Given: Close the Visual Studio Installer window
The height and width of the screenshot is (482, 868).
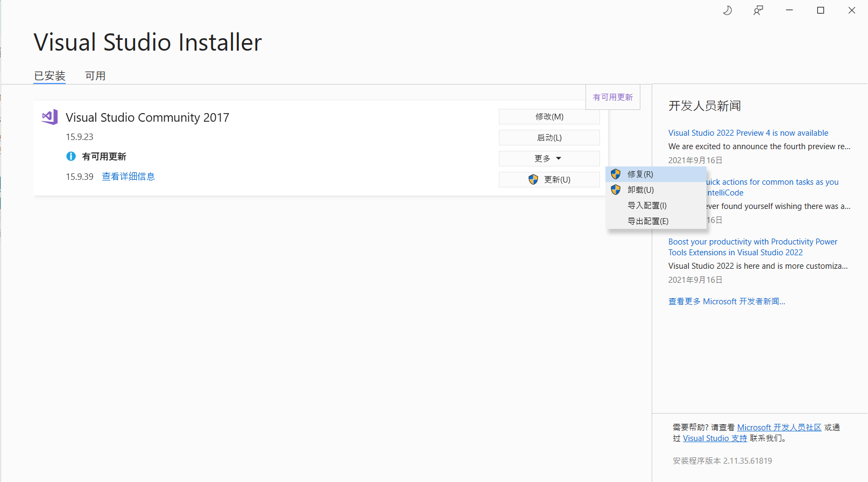Looking at the screenshot, I should (x=852, y=10).
